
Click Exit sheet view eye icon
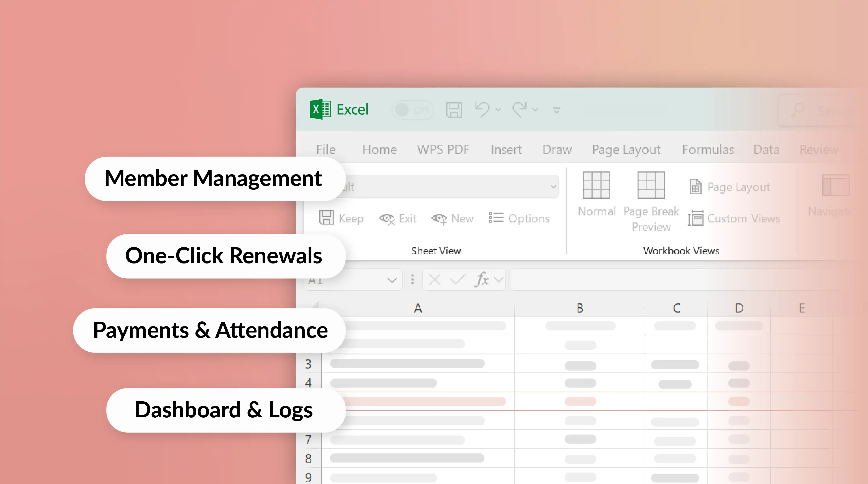(x=387, y=219)
